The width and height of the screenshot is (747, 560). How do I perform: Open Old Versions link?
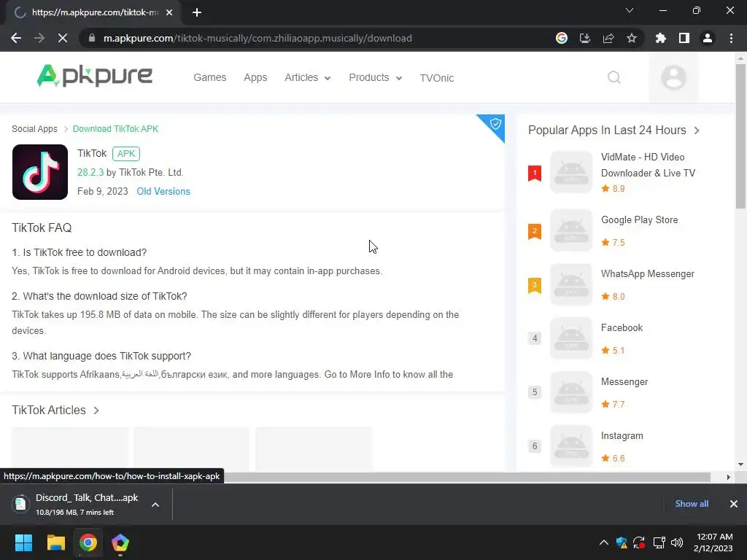tap(163, 192)
